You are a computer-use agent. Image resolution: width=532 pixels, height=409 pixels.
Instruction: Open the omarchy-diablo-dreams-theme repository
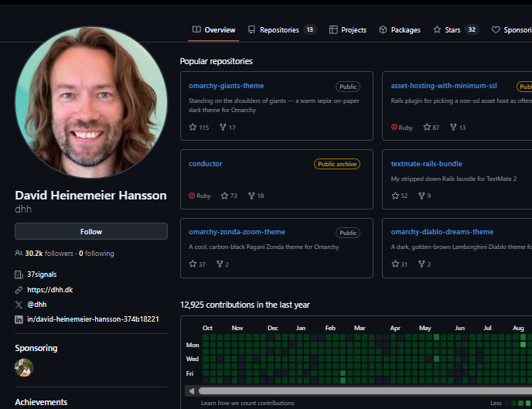[x=442, y=232]
